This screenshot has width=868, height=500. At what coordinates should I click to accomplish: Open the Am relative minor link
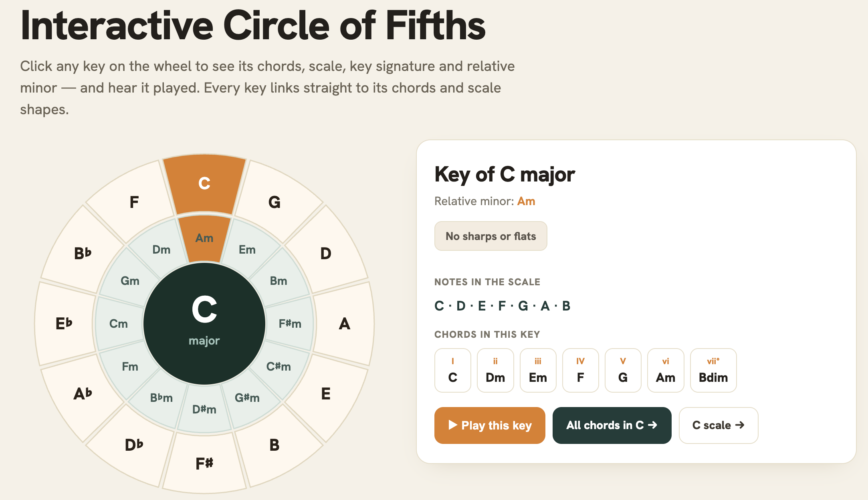526,201
